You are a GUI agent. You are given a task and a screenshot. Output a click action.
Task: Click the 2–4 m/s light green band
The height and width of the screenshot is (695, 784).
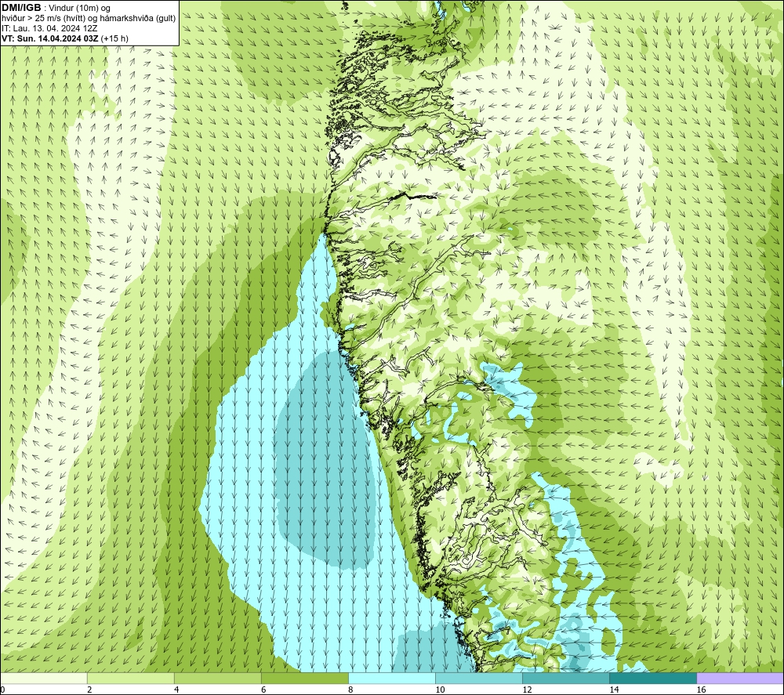click(x=131, y=678)
